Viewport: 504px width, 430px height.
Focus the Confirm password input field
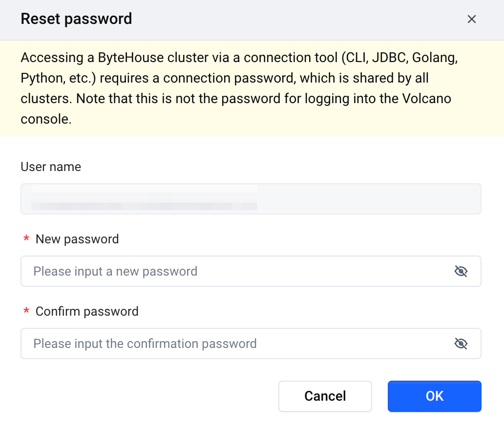click(251, 344)
